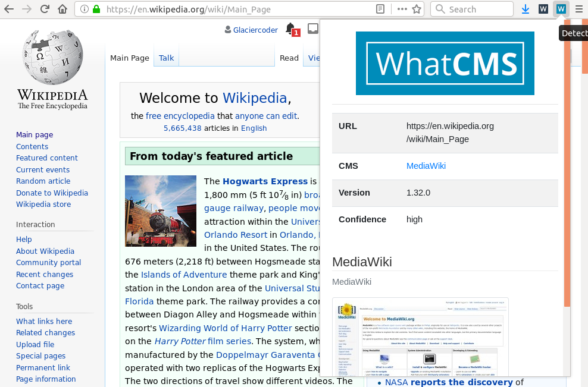Toggle reader view in the address bar
Viewport: 588px width, 387px height.
point(380,9)
